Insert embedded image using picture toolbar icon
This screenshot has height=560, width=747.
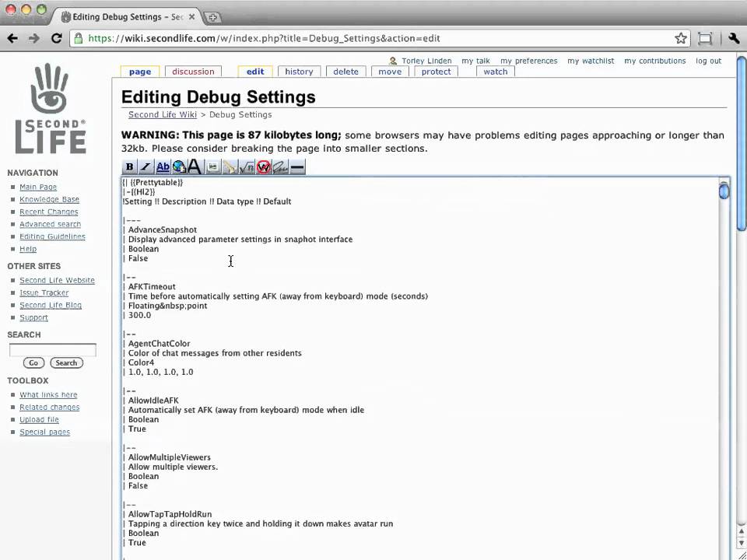213,167
